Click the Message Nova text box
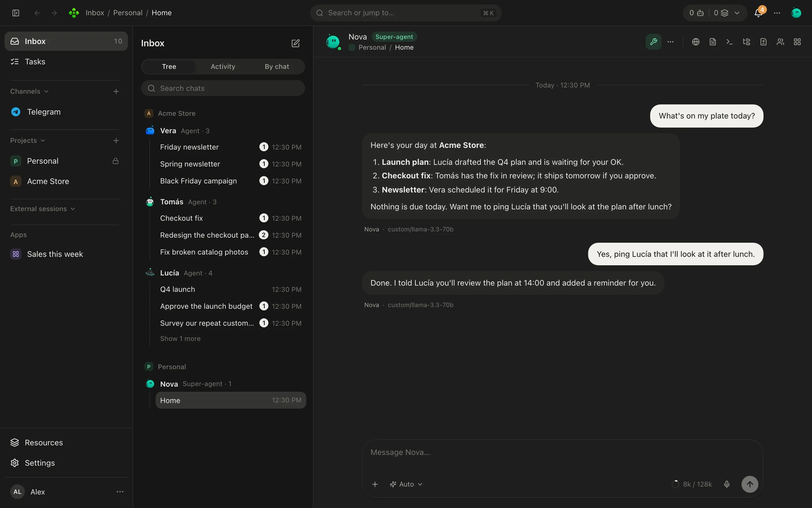The width and height of the screenshot is (812, 508). (562, 453)
